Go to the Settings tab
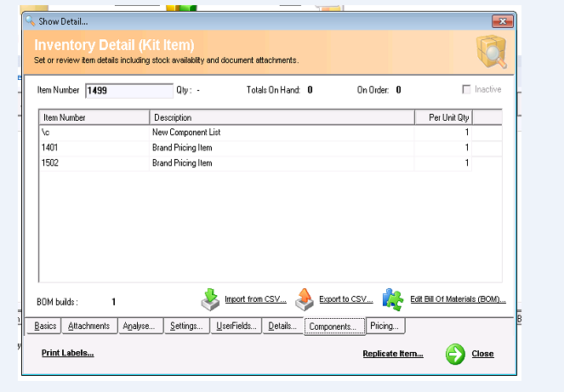Image resolution: width=564 pixels, height=392 pixels. (186, 326)
